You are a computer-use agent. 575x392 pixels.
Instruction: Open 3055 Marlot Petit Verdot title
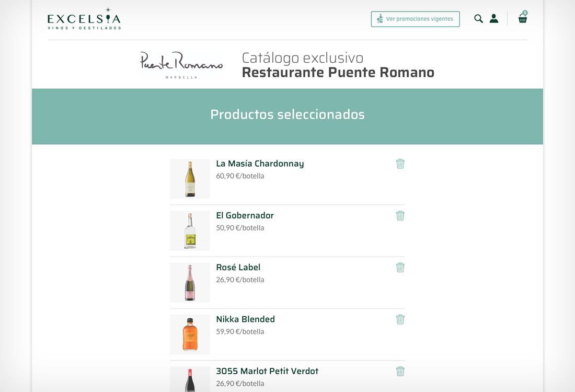click(267, 371)
